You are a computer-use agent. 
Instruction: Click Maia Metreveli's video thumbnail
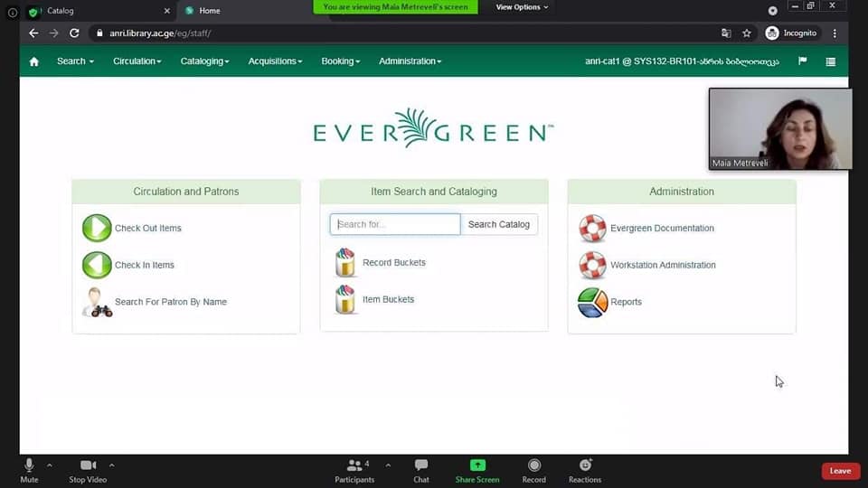coord(780,128)
